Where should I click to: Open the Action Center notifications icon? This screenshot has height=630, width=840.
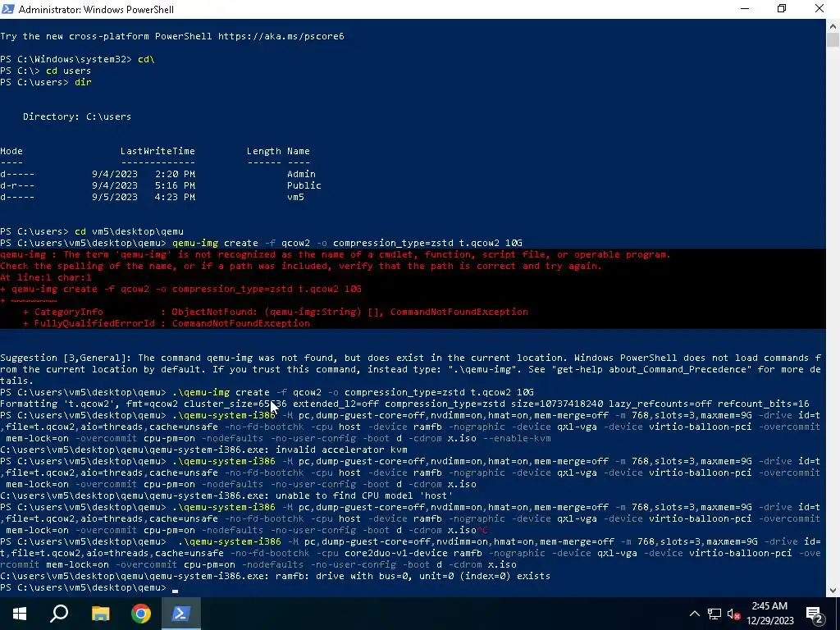(x=815, y=614)
